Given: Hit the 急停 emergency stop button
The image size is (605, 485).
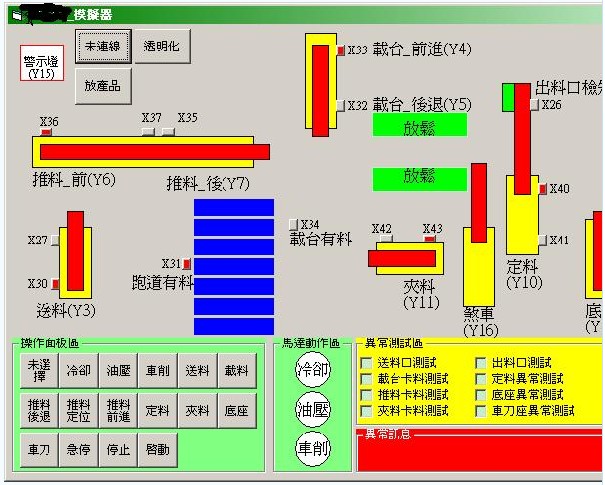Looking at the screenshot, I should 79,450.
